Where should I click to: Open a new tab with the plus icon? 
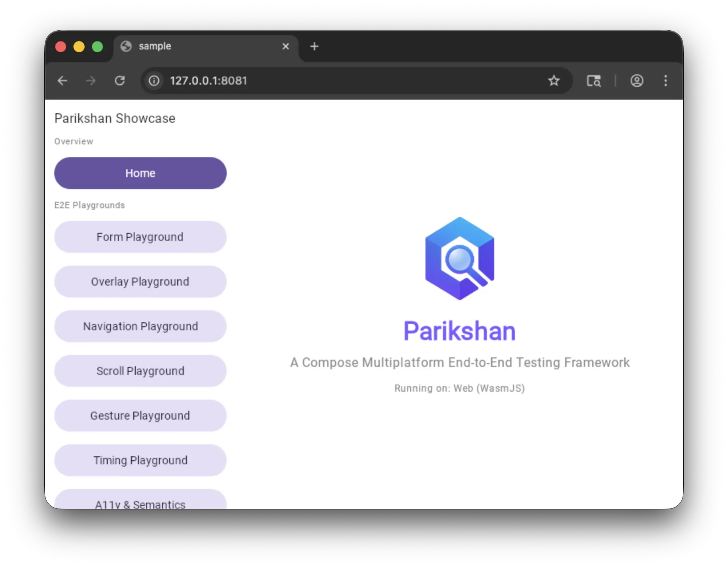click(315, 46)
